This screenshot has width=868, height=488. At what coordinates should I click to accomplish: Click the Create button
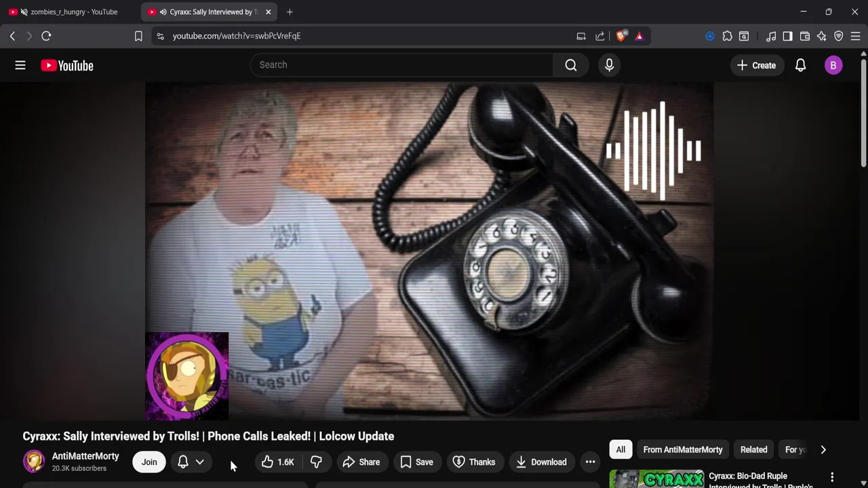(756, 65)
